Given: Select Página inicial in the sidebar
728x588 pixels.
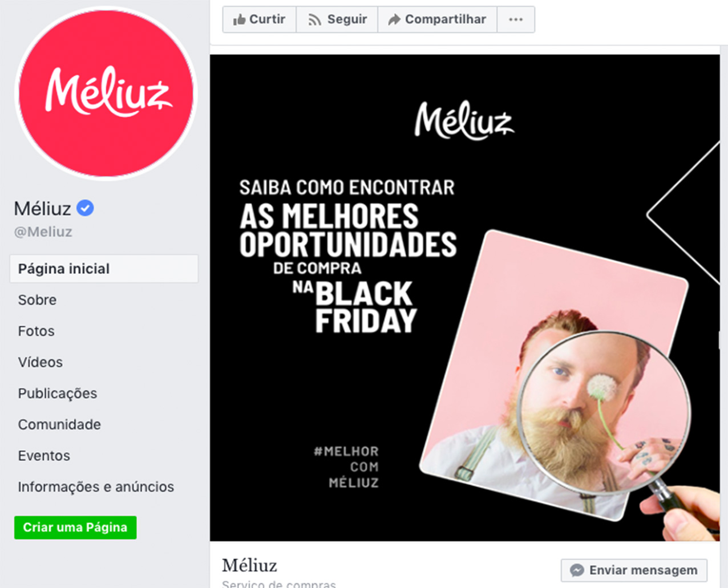Looking at the screenshot, I should click(104, 269).
